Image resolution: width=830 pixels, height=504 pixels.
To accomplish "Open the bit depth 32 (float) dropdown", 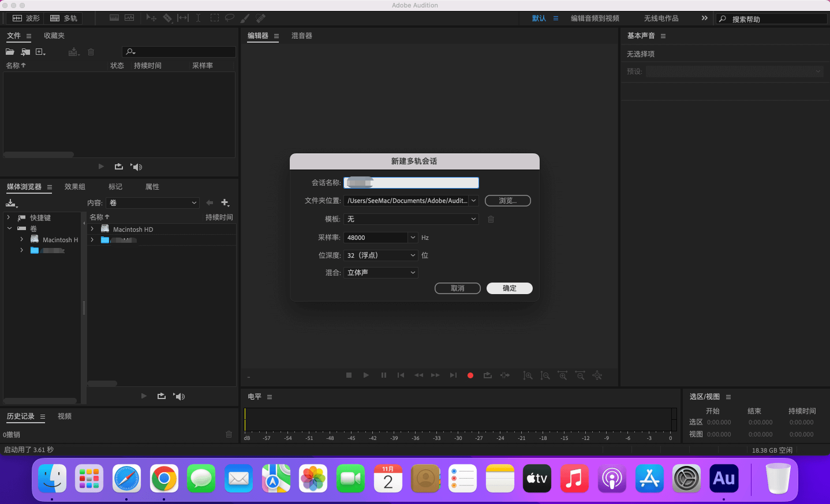I will tap(413, 255).
